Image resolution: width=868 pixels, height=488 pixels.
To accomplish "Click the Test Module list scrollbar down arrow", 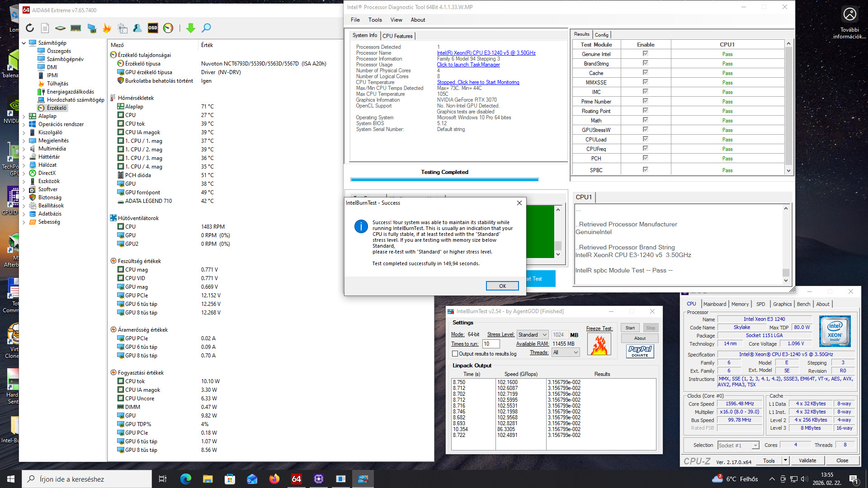I will tap(788, 171).
